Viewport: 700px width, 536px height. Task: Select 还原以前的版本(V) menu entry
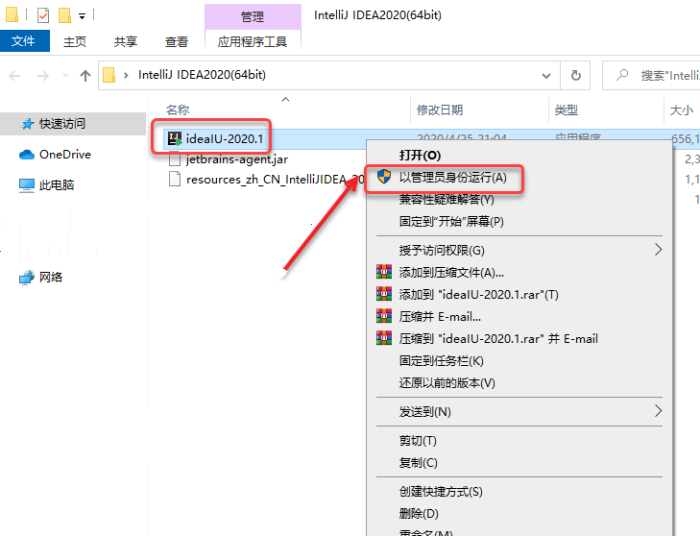[x=447, y=382]
